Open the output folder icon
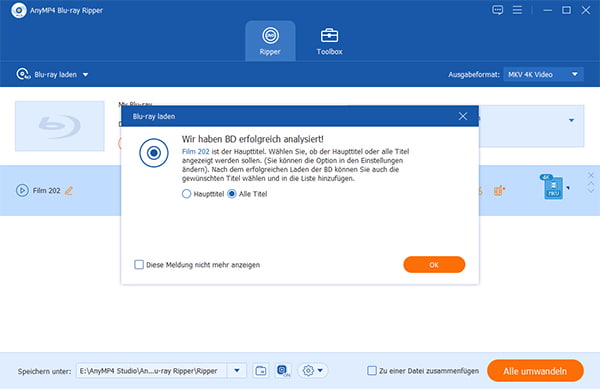 tap(261, 371)
